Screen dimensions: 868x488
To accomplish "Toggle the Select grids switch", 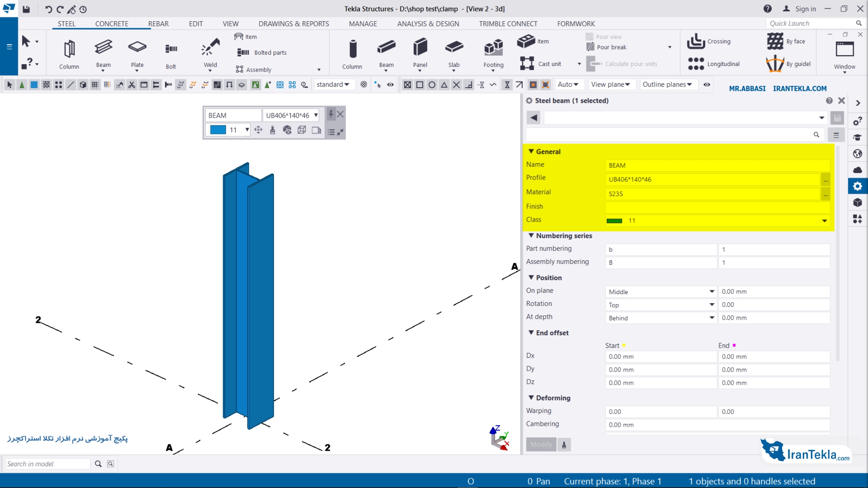I will pos(95,85).
